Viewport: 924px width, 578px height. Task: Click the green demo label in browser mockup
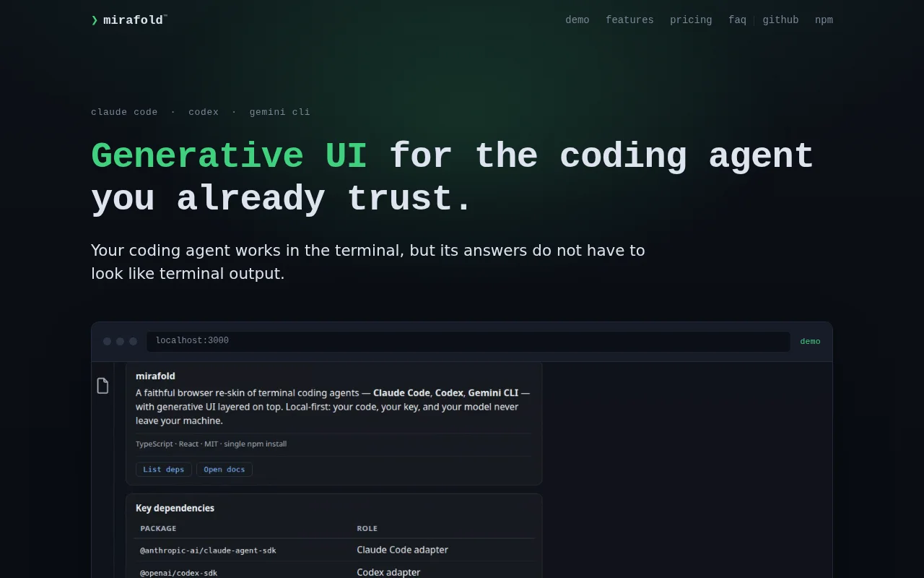[x=810, y=342]
